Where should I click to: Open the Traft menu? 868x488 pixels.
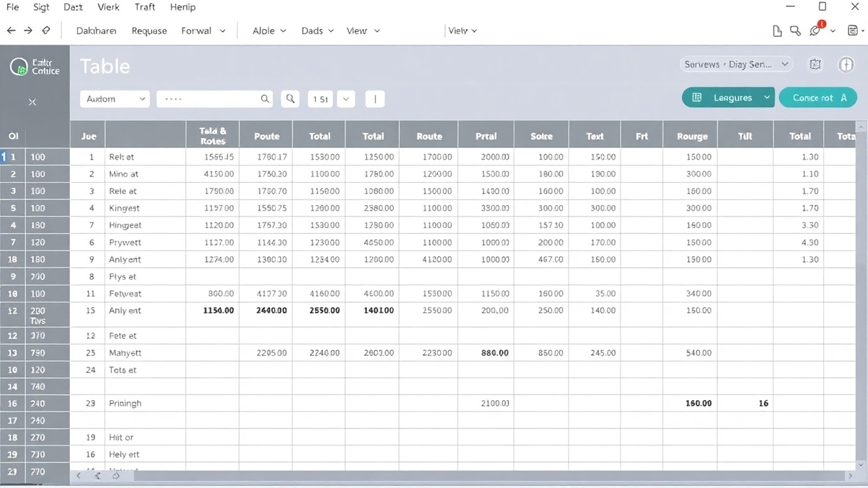[x=145, y=7]
